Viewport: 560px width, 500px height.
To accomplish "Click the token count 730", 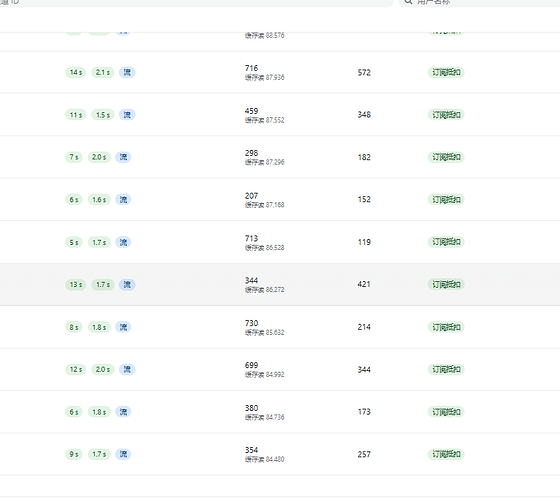I will 251,323.
